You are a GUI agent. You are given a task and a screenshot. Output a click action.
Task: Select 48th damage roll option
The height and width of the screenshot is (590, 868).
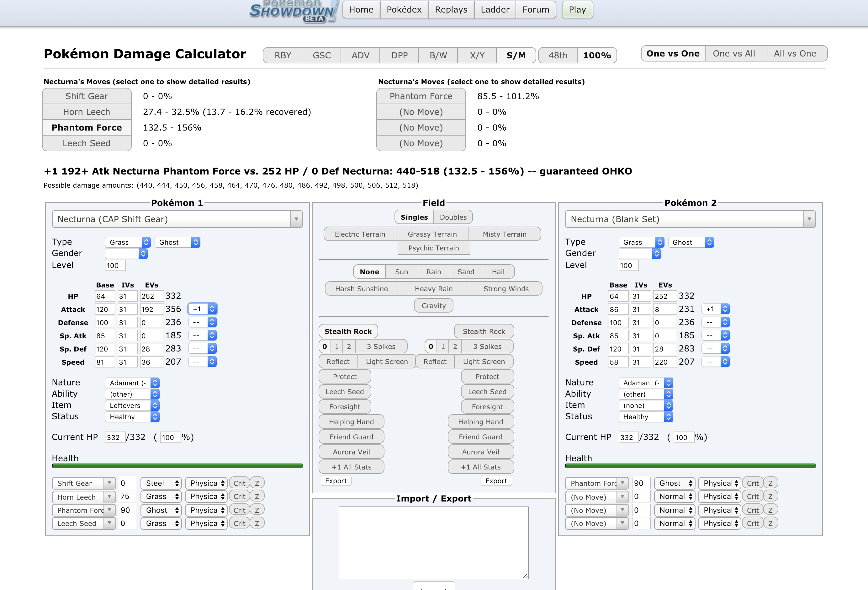pyautogui.click(x=558, y=55)
